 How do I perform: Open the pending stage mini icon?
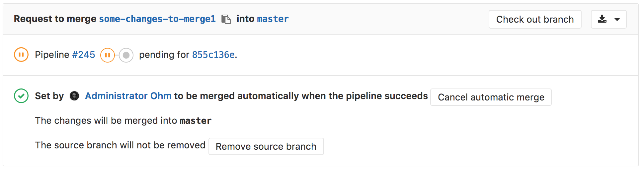(108, 55)
